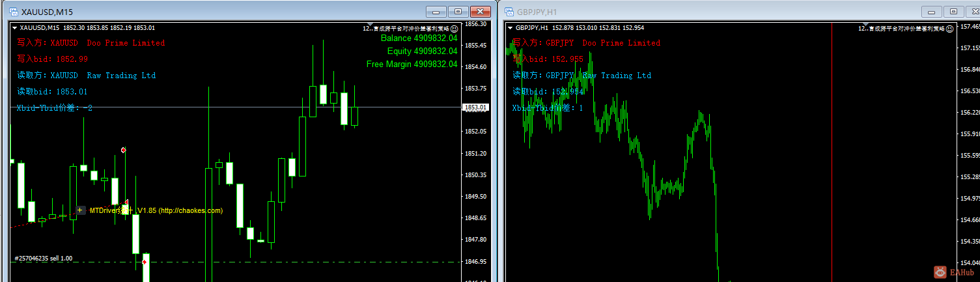Expand the GBPJPY,H1 chart header triangle
Screen dimensions: 980x282
tap(510, 28)
